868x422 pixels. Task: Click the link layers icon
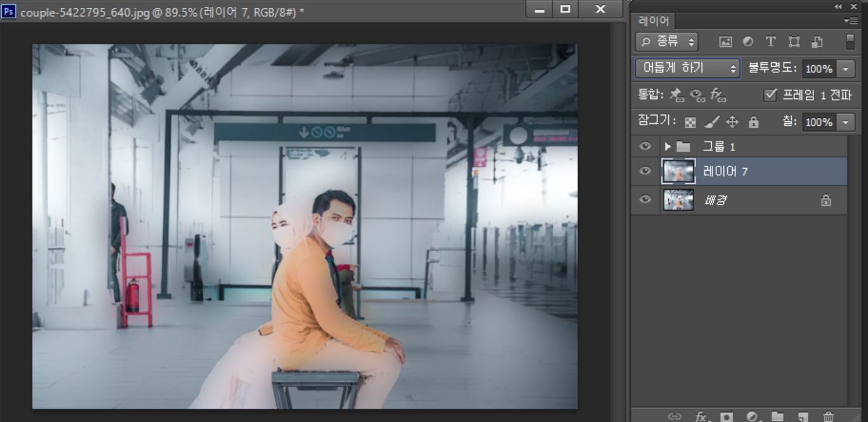click(675, 416)
